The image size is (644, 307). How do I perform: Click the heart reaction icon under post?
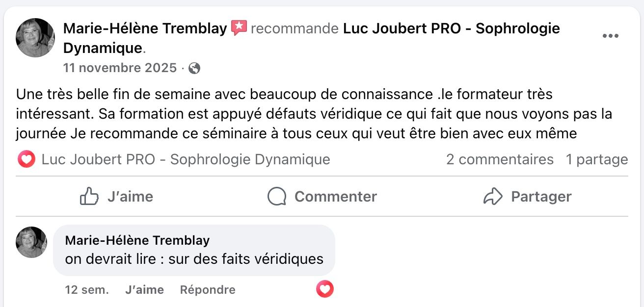pyautogui.click(x=26, y=159)
